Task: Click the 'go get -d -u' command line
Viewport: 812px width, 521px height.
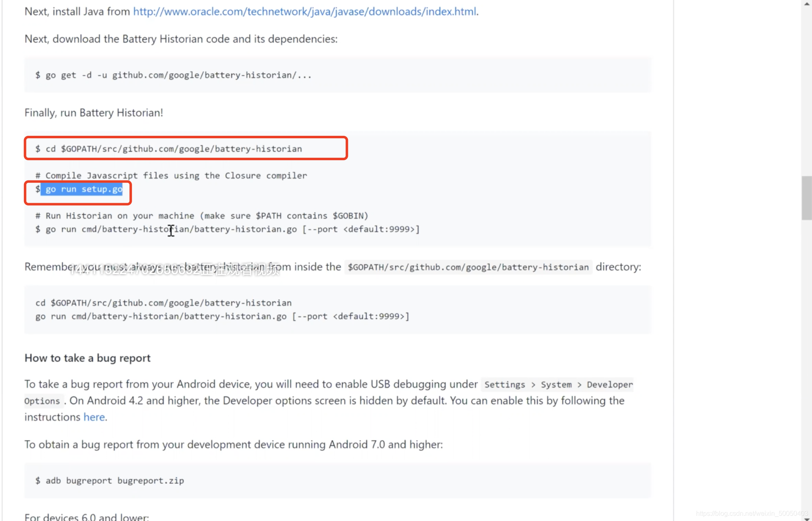Action: (173, 75)
